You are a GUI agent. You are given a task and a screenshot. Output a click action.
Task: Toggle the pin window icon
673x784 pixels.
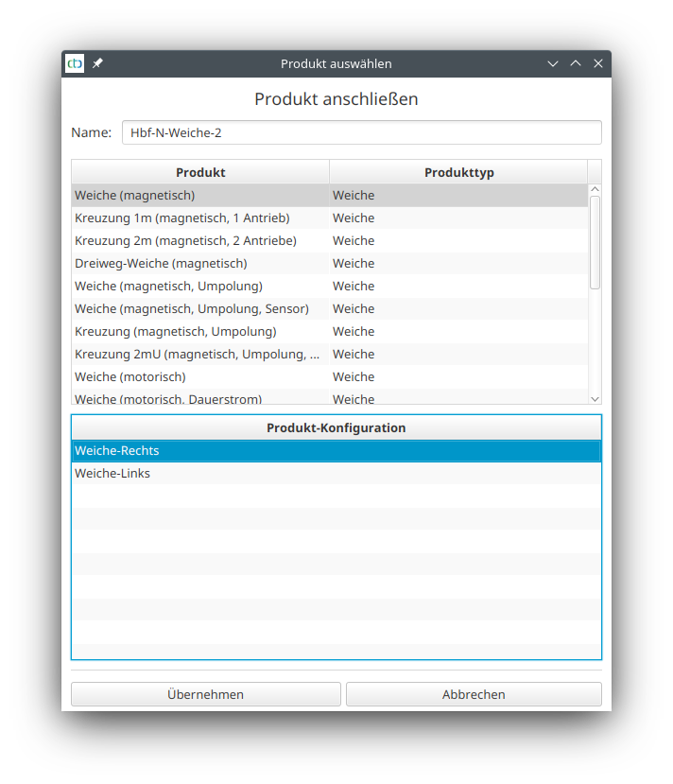97,63
